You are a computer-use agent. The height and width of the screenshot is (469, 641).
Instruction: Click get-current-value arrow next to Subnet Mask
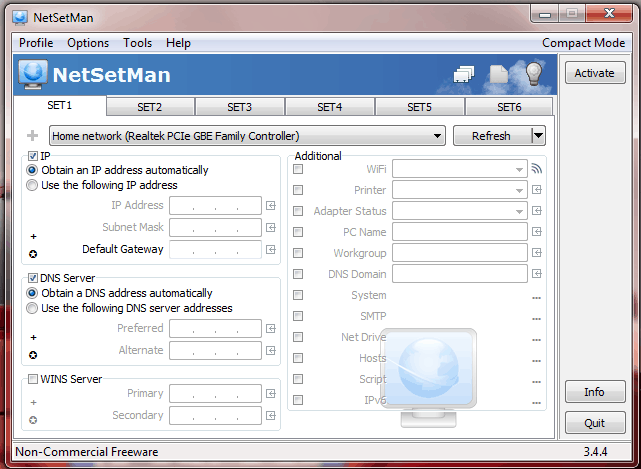click(271, 228)
